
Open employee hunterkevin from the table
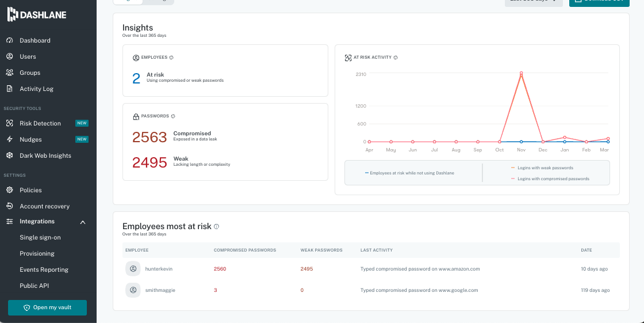point(159,269)
